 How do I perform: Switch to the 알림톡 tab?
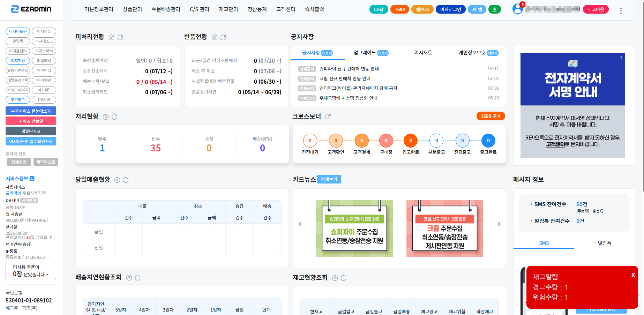604,243
